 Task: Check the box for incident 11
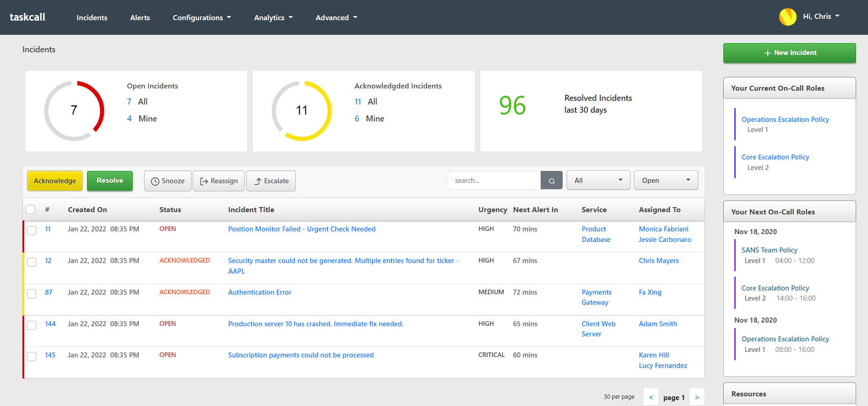pyautogui.click(x=32, y=230)
